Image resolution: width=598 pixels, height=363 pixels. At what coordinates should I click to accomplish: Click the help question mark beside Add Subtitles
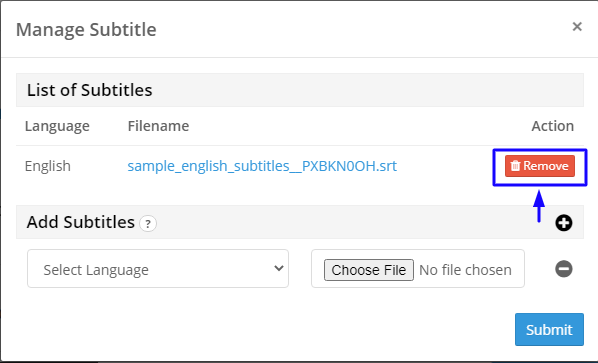click(148, 223)
